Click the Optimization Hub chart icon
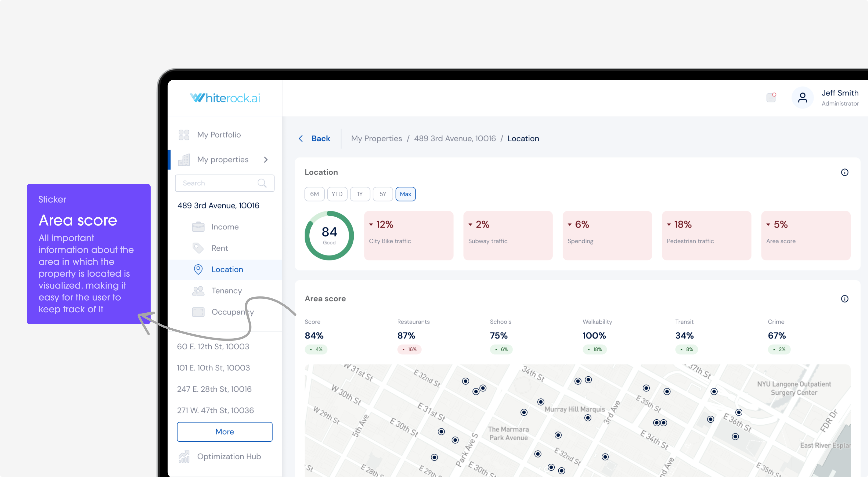This screenshot has width=868, height=477. pos(184,456)
